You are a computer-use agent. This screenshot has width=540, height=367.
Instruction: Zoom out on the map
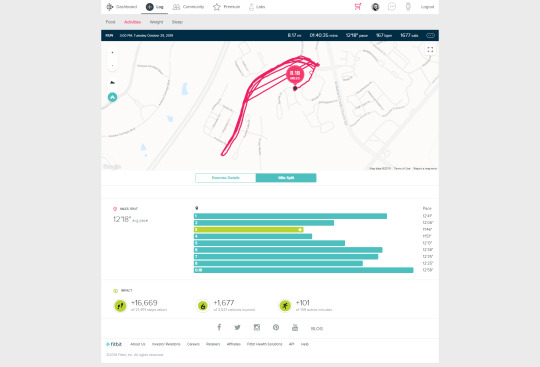click(112, 65)
